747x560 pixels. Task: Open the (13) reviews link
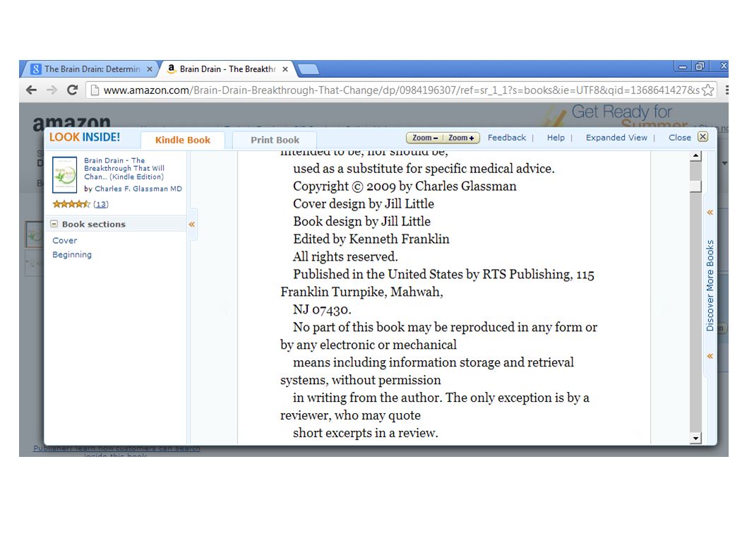101,204
